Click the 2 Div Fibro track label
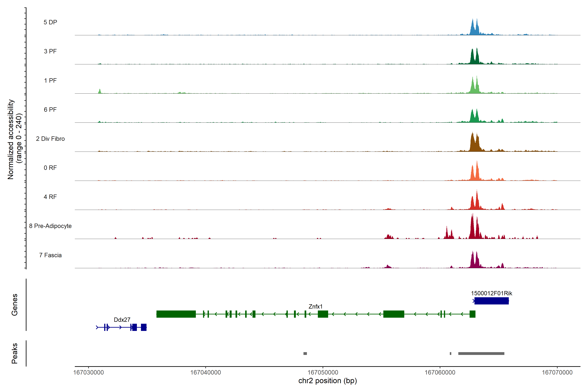 click(x=50, y=139)
